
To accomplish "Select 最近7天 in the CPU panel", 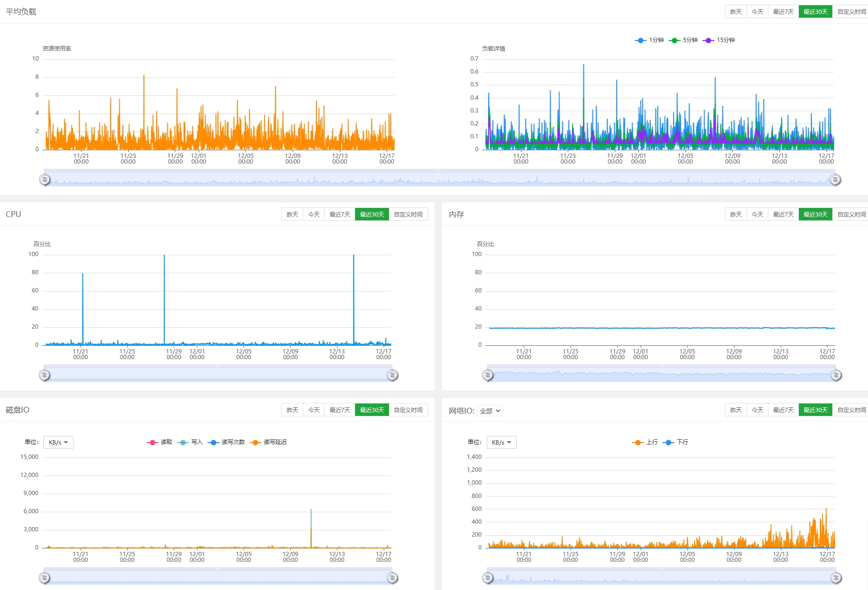I will tap(340, 214).
